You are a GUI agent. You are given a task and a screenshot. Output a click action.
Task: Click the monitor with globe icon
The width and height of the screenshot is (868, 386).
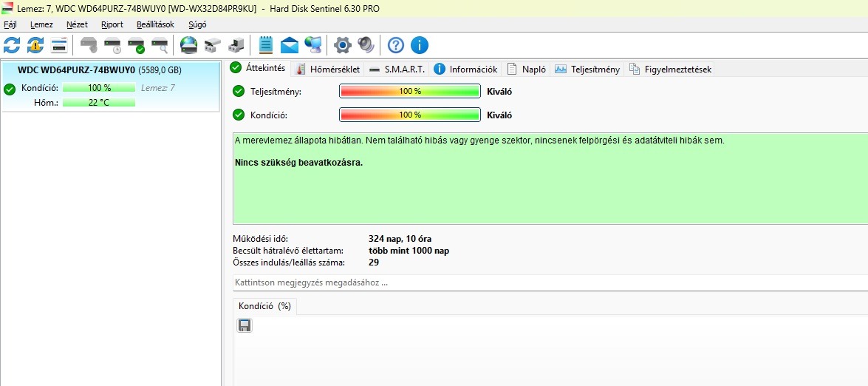313,45
